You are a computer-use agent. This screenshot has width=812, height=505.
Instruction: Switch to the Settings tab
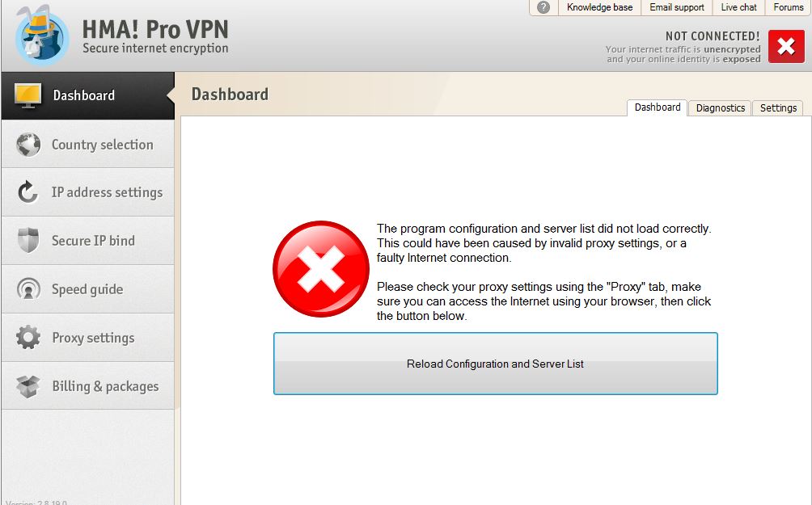click(x=778, y=108)
